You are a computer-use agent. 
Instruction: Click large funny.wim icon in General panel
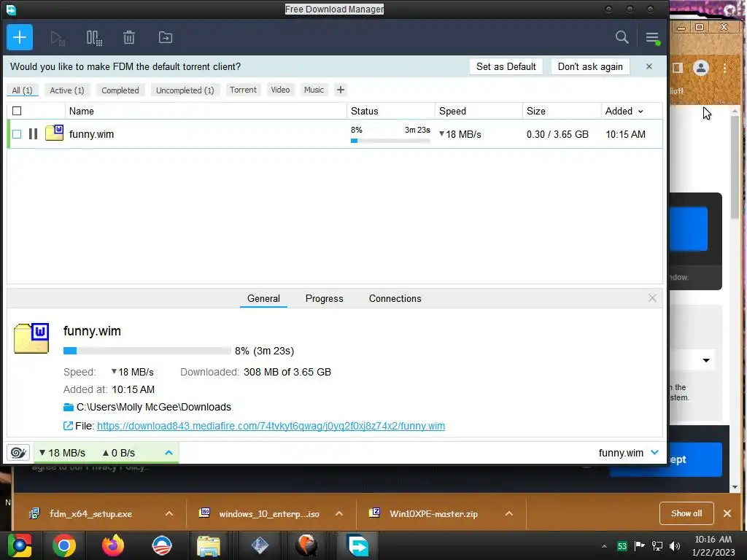31,338
